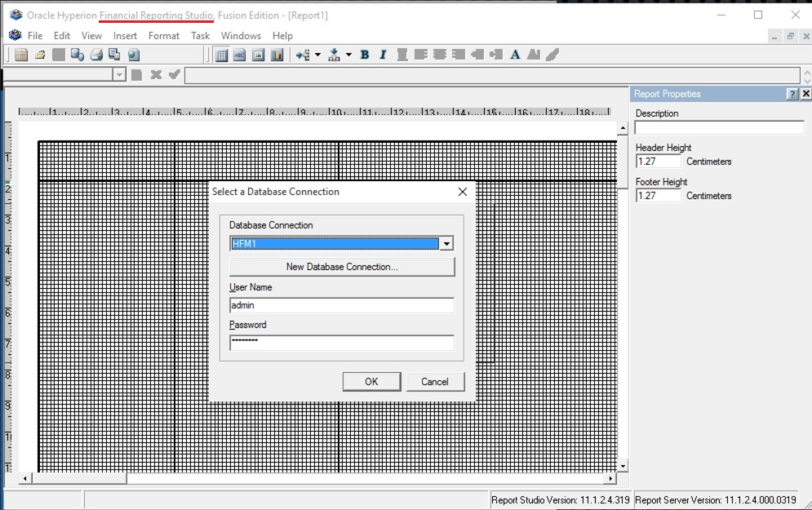This screenshot has width=812, height=510.
Task: Select the Insert Text box tool
Action: (240, 55)
